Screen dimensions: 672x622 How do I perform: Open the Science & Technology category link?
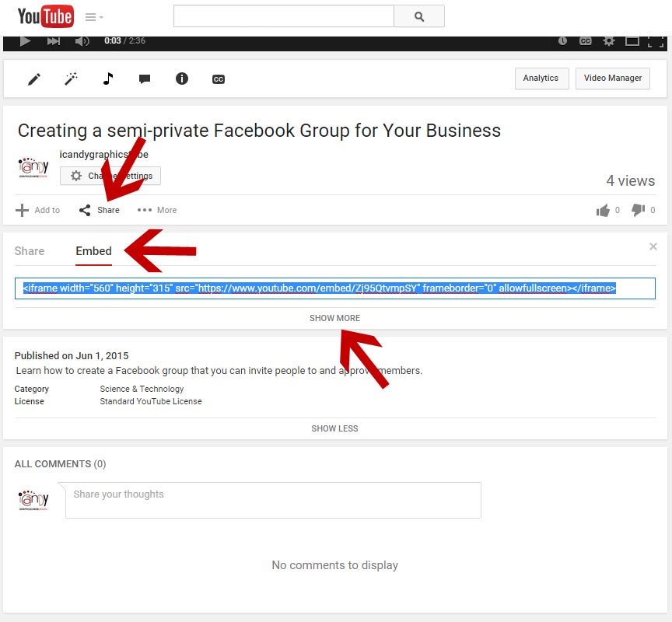pyautogui.click(x=142, y=389)
